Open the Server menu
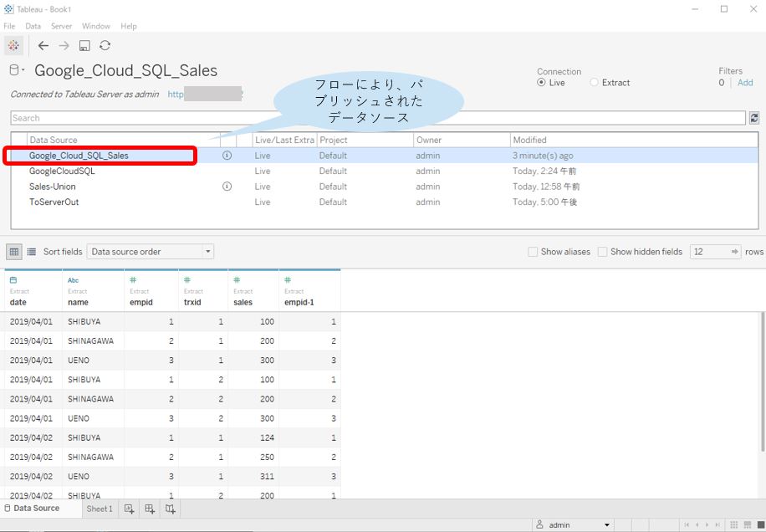766x532 pixels. tap(61, 27)
